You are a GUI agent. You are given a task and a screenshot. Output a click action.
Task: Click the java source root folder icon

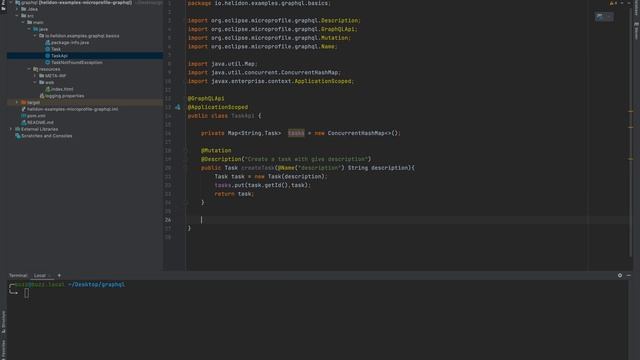tap(36, 29)
